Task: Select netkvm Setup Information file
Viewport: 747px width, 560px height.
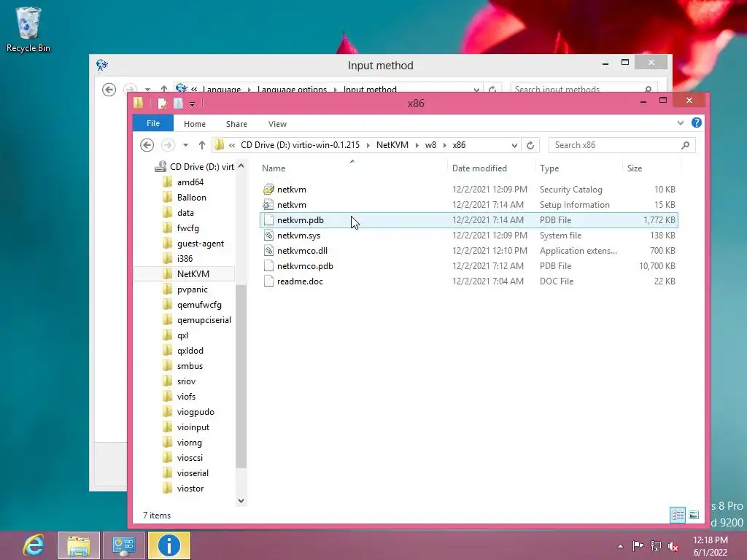Action: pyautogui.click(x=469, y=205)
